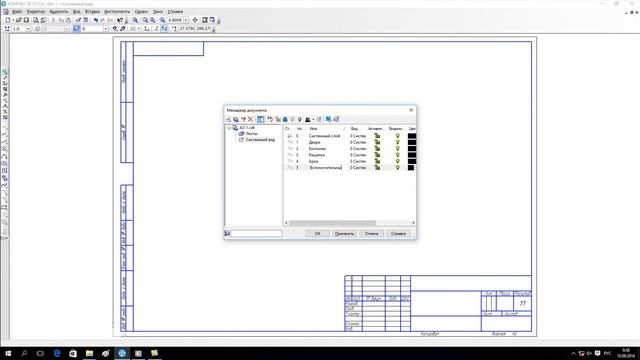Toggle activity icon for Колонны layer
The image size is (640, 360).
pyautogui.click(x=377, y=149)
